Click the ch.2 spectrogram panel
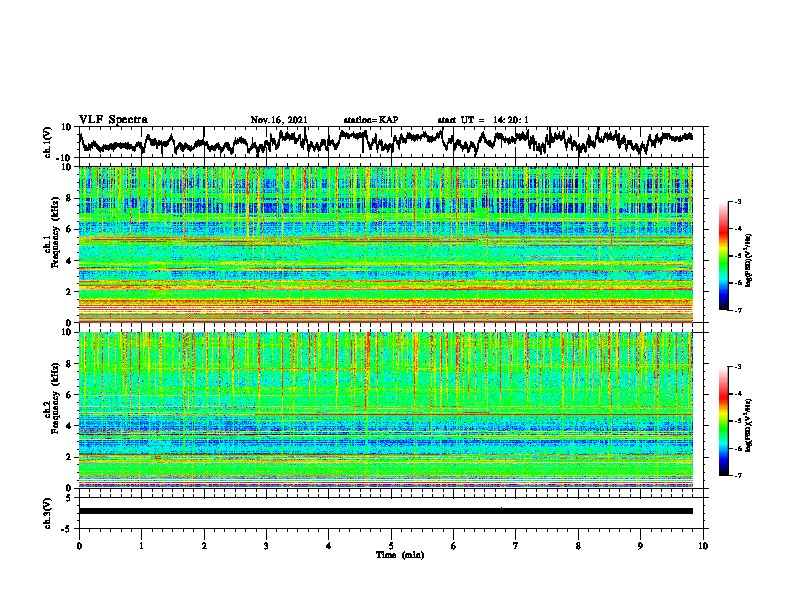The width and height of the screenshot is (792, 612). coord(385,410)
